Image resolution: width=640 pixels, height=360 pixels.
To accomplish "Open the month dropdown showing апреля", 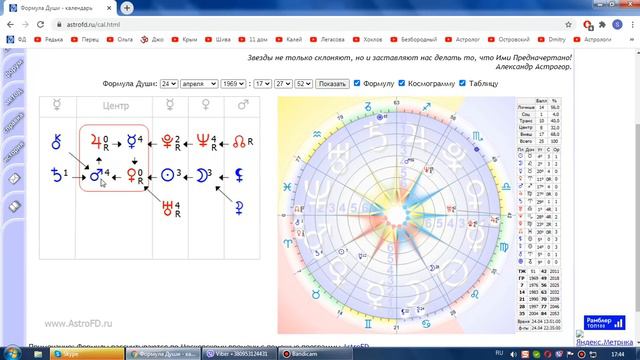I will pyautogui.click(x=199, y=84).
